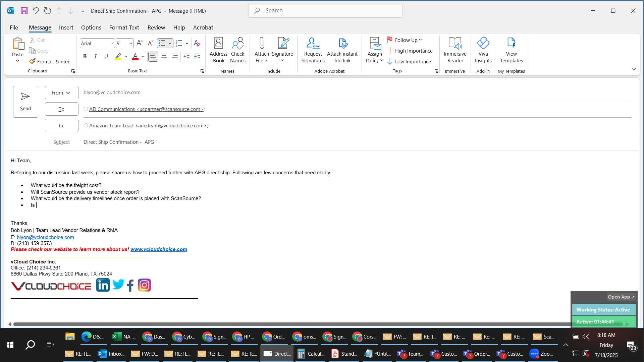Open www.vcloudchoice.com website link

[x=159, y=249]
